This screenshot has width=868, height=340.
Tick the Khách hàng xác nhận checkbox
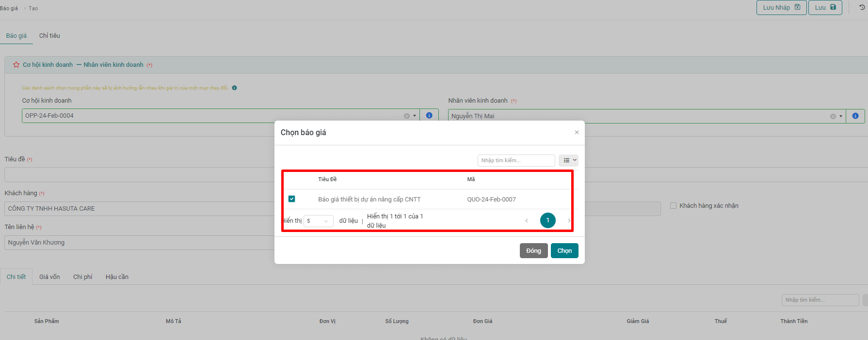click(673, 206)
